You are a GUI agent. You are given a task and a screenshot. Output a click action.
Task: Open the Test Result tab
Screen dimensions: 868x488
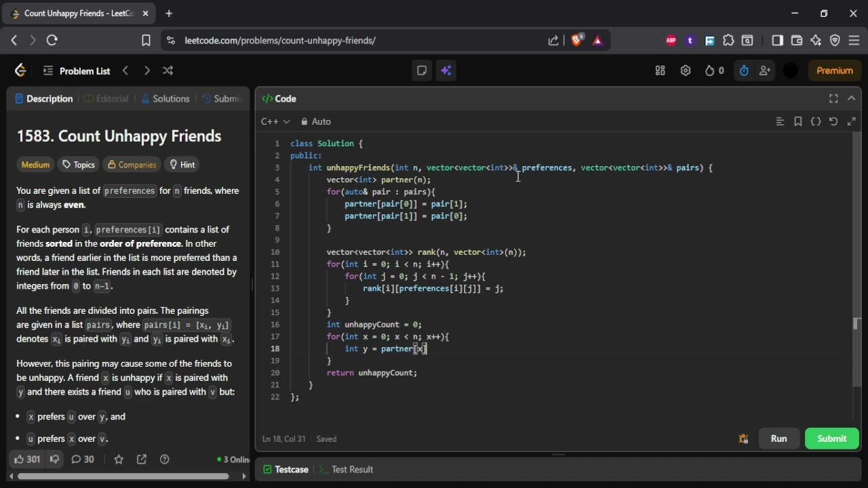coord(346,469)
